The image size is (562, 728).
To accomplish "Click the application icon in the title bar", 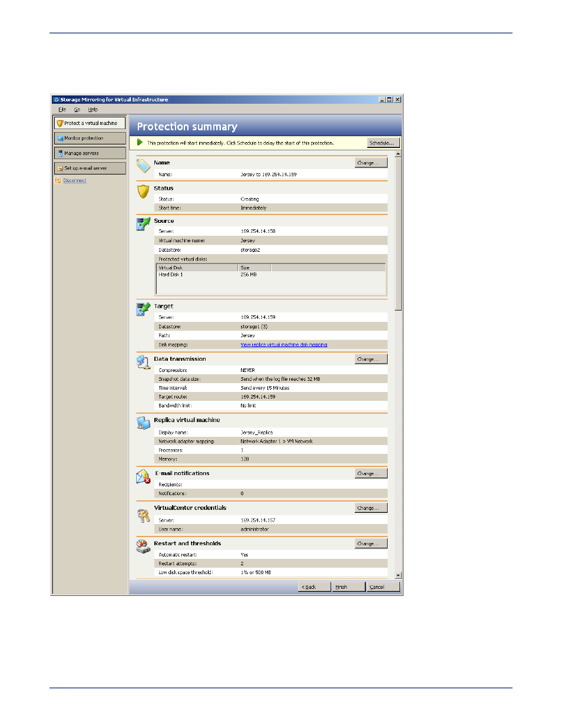I will (57, 100).
